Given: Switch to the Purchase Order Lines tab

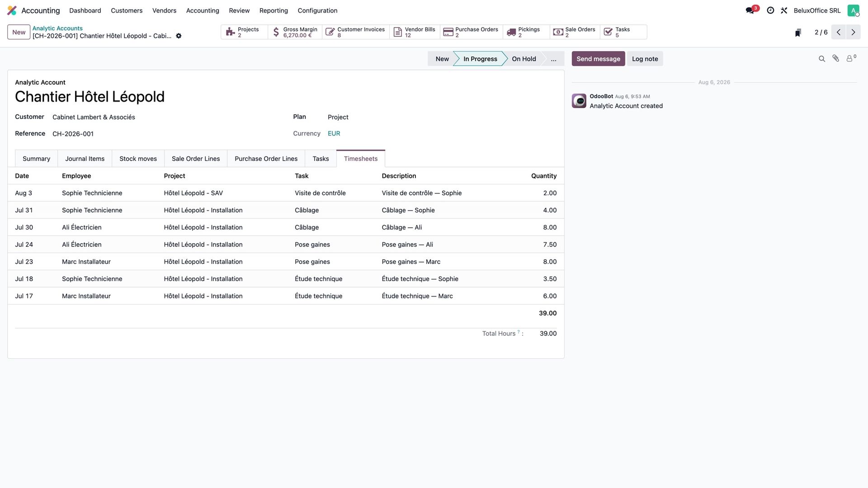Looking at the screenshot, I should 266,159.
